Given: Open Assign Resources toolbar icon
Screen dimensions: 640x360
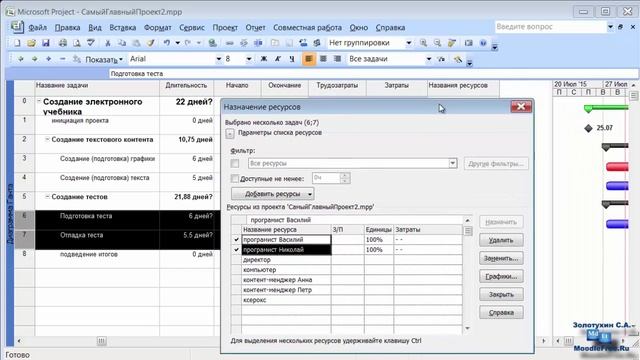Looking at the screenshot, I should tap(317, 43).
